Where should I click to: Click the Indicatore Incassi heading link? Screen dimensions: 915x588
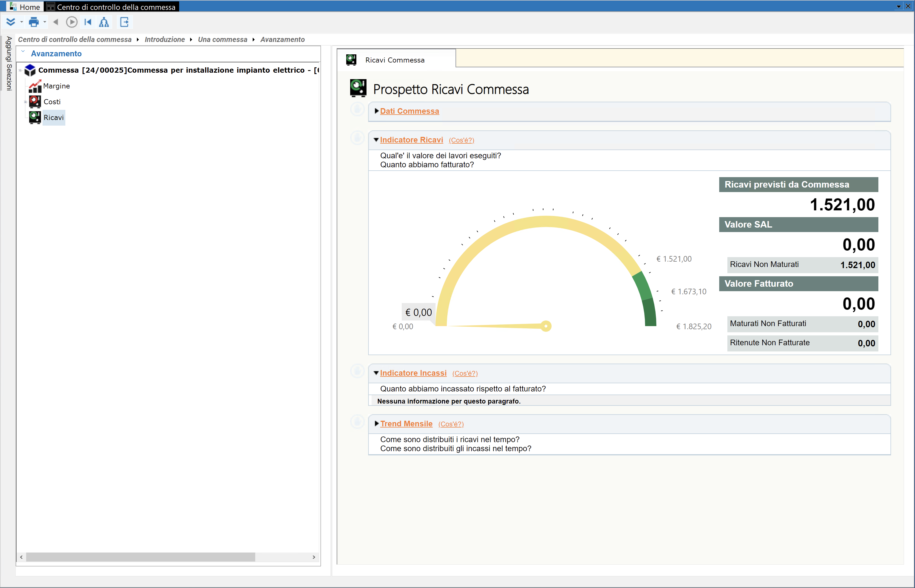pyautogui.click(x=413, y=373)
